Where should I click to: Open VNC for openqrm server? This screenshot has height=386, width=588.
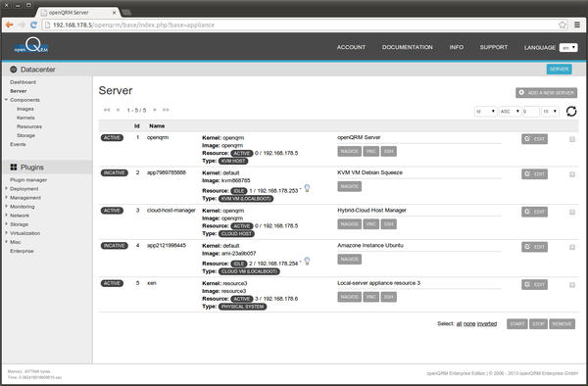tap(370, 152)
